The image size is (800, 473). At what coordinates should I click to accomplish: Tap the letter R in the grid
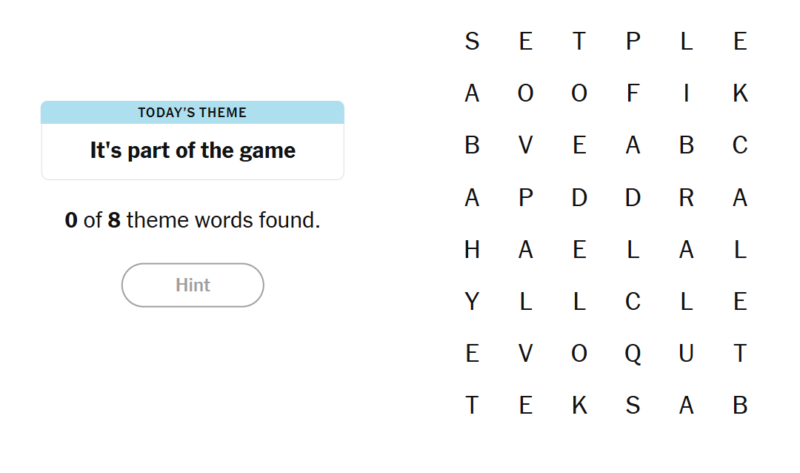[x=686, y=198]
